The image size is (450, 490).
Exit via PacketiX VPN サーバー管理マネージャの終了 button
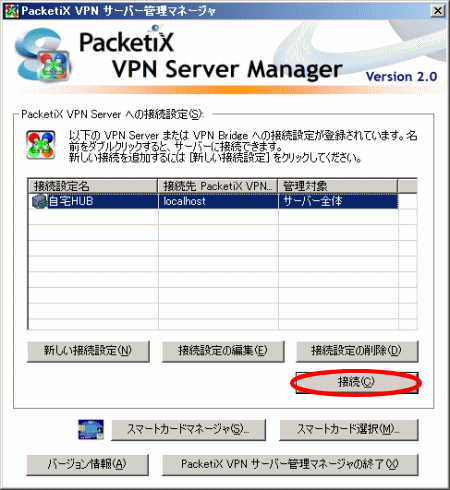290,465
